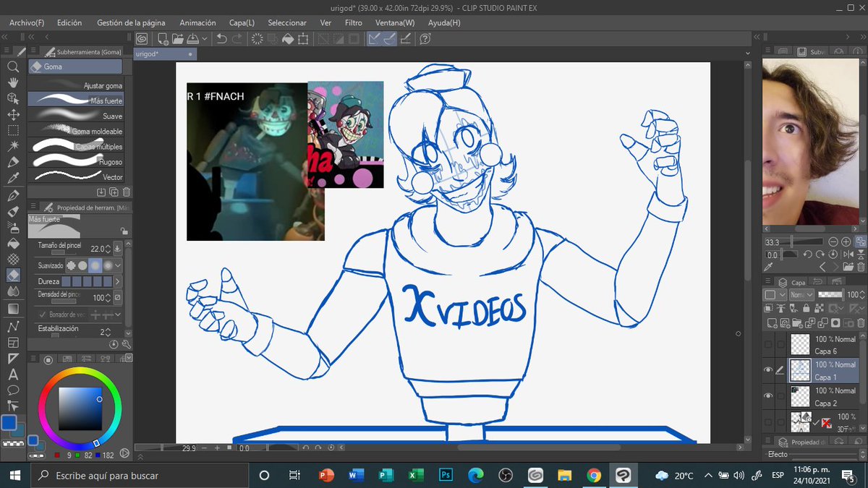Viewport: 868px width, 488px height.
Task: Select the Zoom magnifier tool
Action: coord(13,67)
